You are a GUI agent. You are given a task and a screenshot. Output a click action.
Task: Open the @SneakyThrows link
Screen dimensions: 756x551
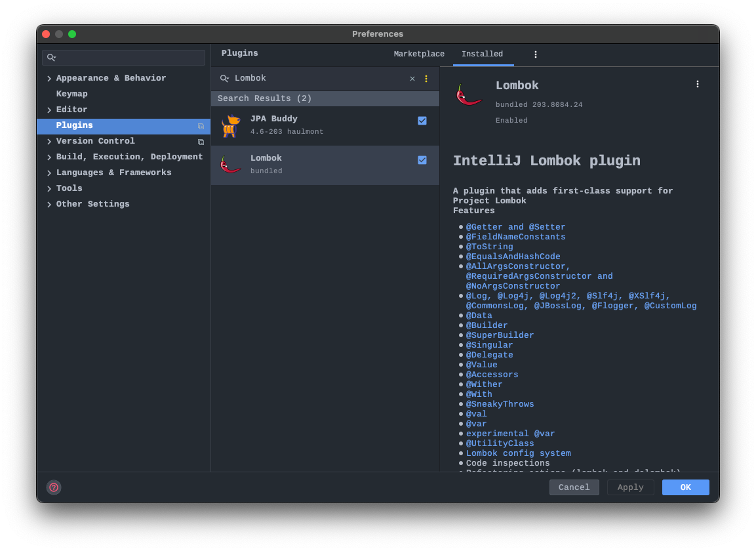[500, 404]
